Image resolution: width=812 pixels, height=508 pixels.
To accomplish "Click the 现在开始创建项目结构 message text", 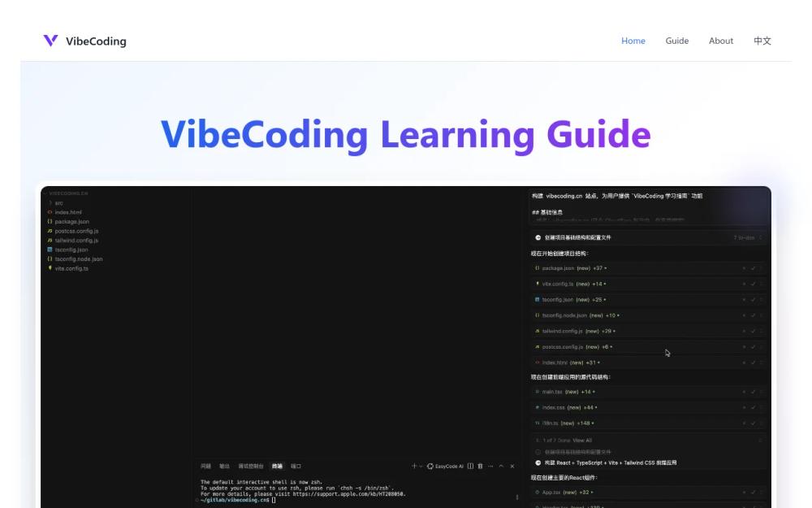I will coord(559,254).
